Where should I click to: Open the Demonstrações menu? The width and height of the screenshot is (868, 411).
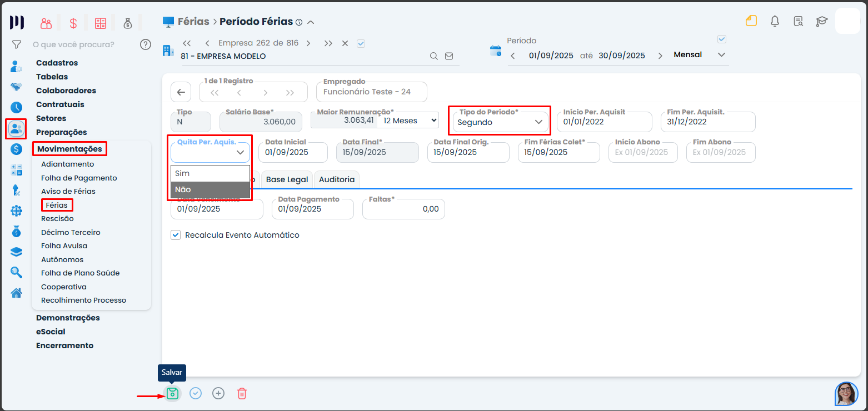tap(68, 318)
